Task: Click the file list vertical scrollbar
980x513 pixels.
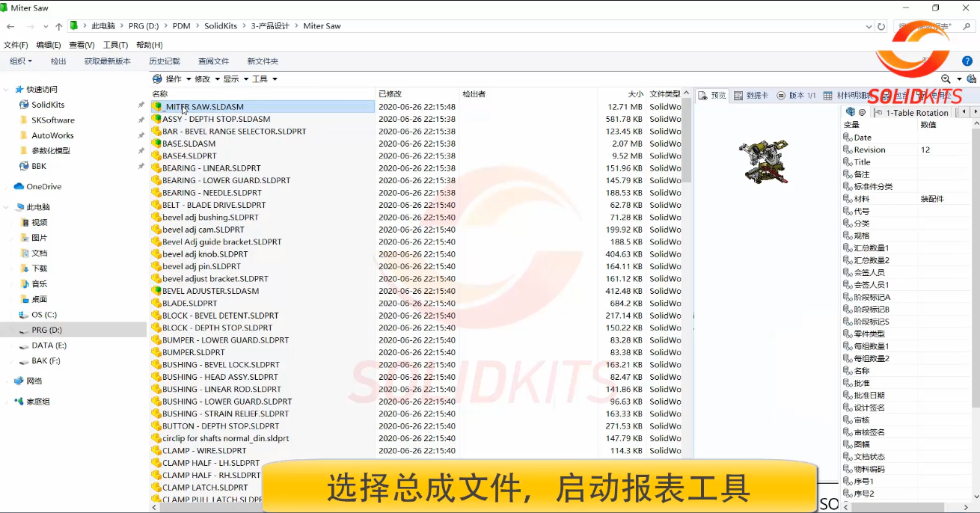Action: [686, 142]
